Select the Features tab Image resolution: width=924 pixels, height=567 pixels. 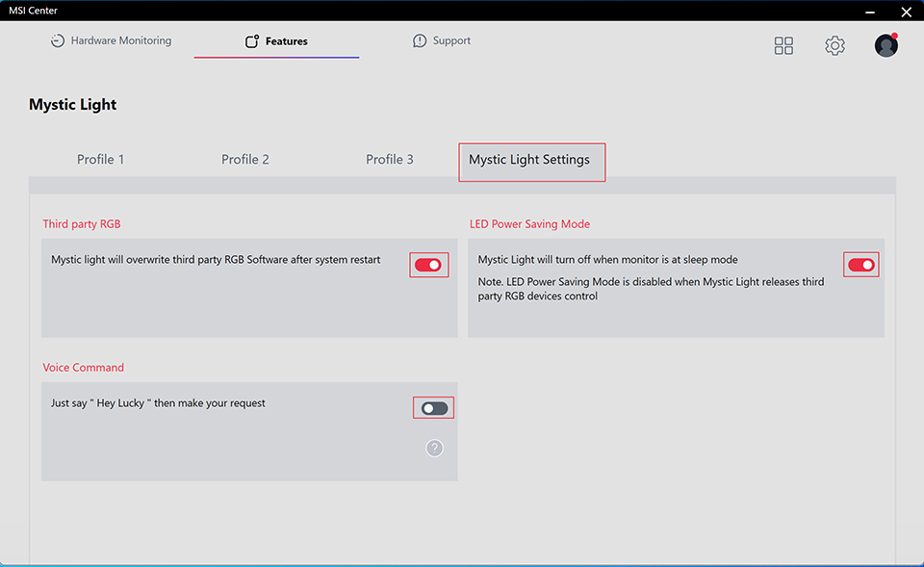276,41
